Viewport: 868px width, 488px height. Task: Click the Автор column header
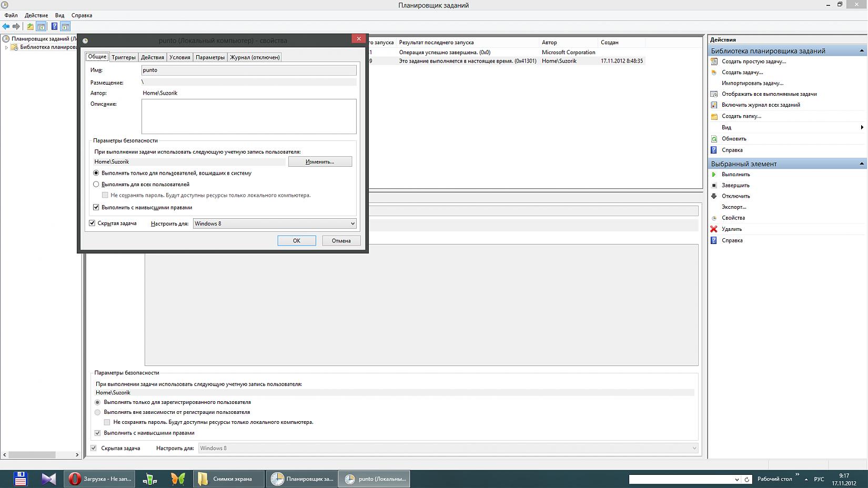(569, 42)
